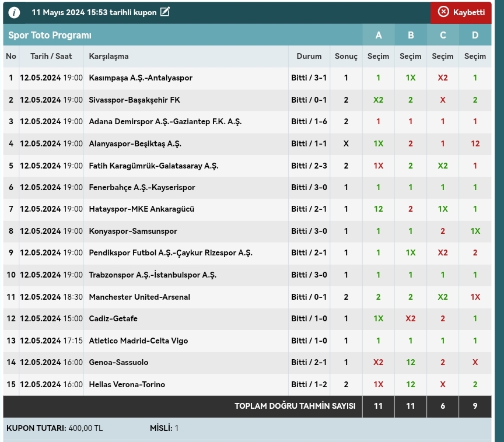Viewport: 504px width, 442px height.
Task: Select column D header tab
Action: coord(475,35)
